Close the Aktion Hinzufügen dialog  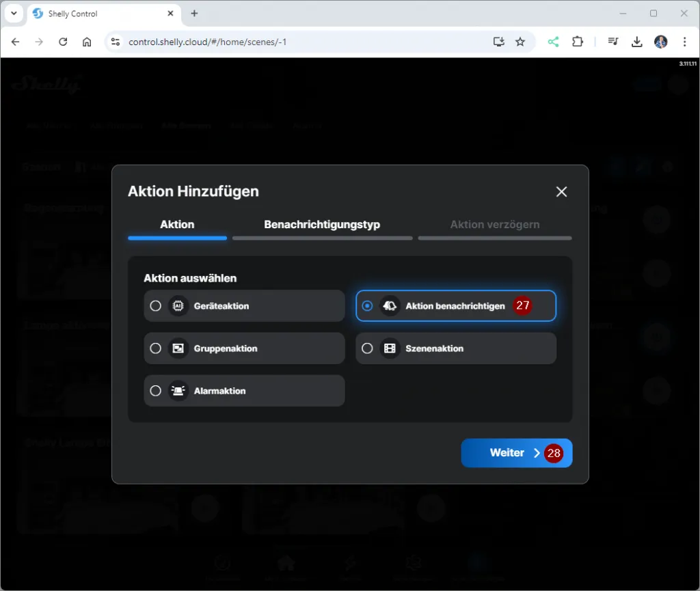tap(561, 192)
